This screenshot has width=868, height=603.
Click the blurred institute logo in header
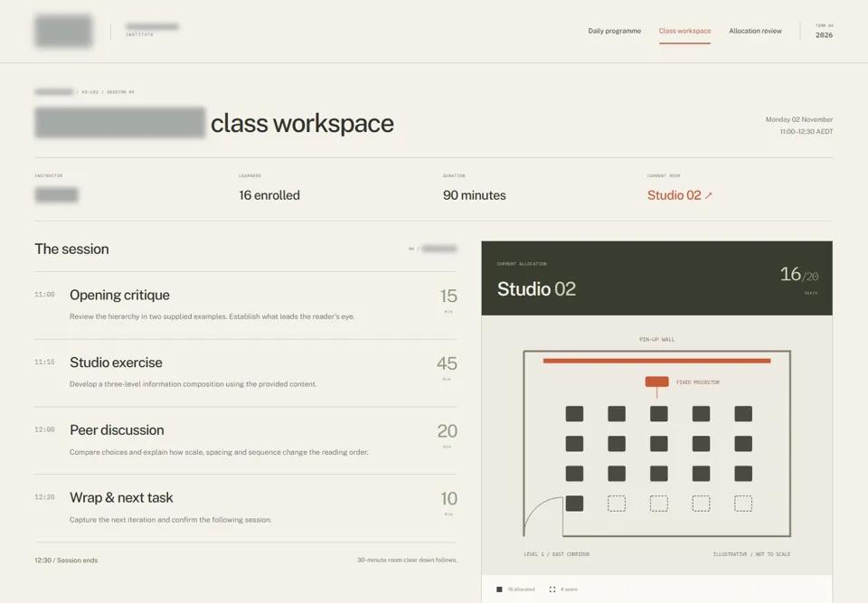tap(63, 31)
